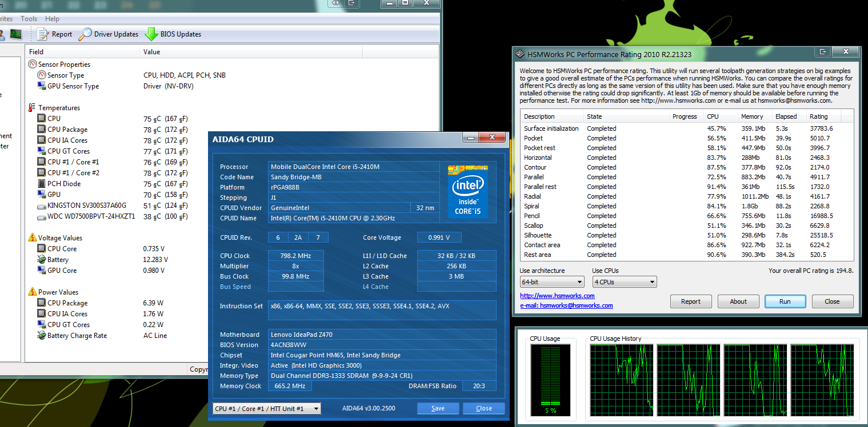Click the Battery Charge Rate label
The image size is (868, 427).
(x=77, y=336)
